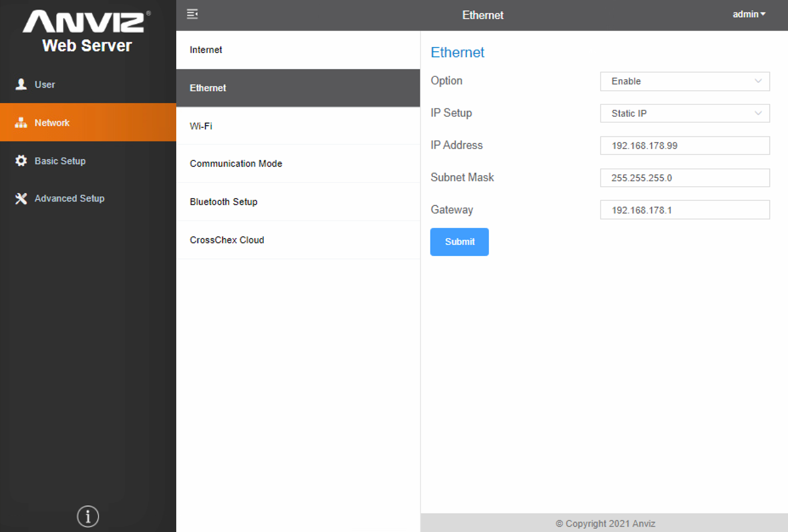Click into the Gateway field
This screenshot has height=532, width=788.
(x=684, y=210)
